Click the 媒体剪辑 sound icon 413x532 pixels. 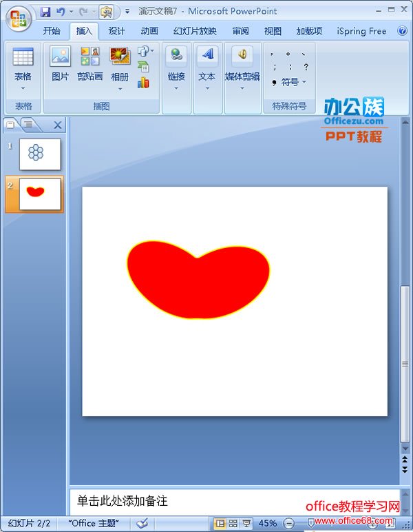click(x=242, y=55)
